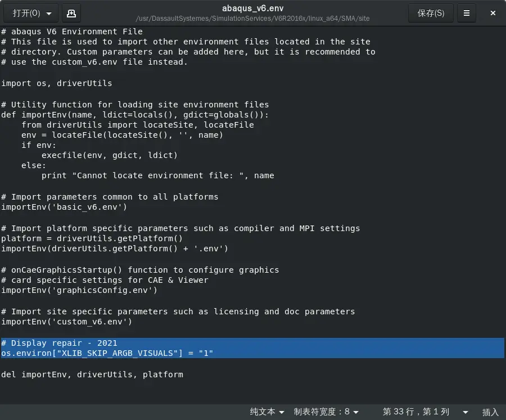Click '# Import platform specific parameters' comment
The width and height of the screenshot is (506, 420).
(180, 228)
